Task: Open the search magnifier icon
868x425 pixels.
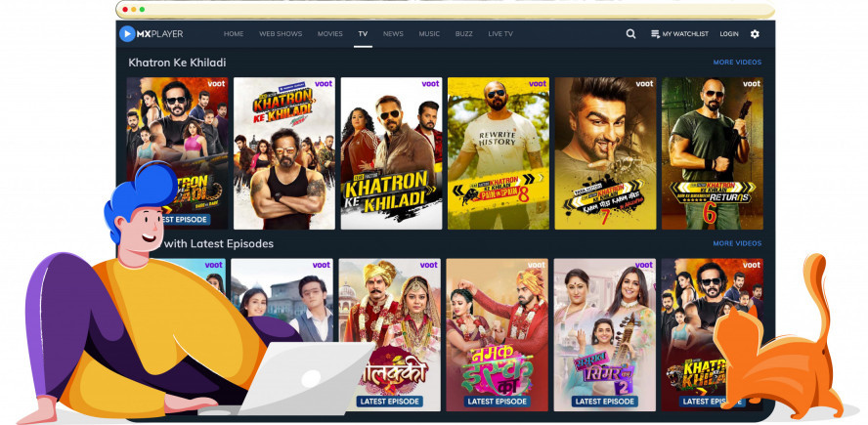Action: tap(630, 34)
